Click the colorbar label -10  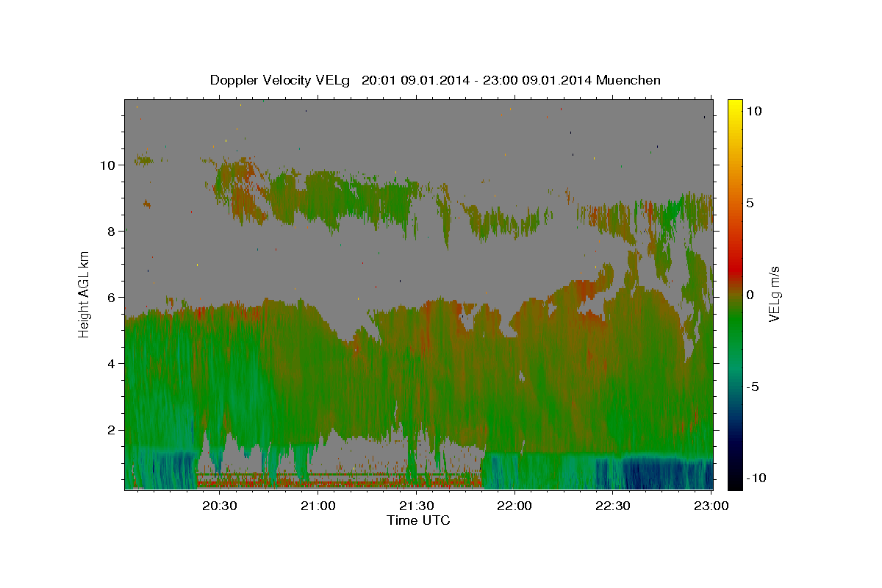pos(756,478)
